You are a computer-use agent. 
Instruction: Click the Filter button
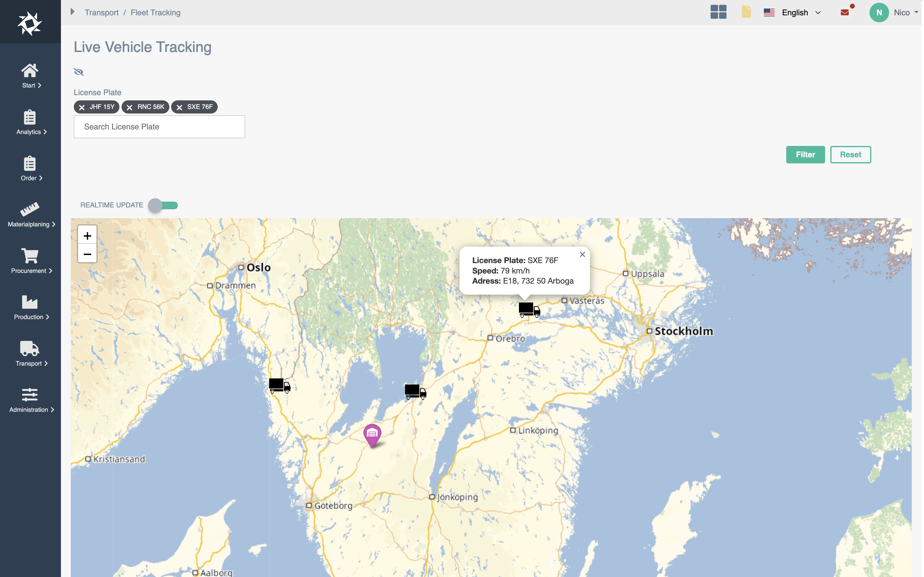coord(805,154)
